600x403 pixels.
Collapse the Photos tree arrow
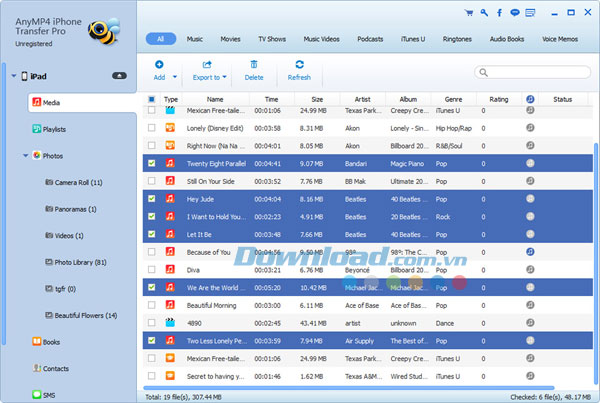pyautogui.click(x=25, y=155)
